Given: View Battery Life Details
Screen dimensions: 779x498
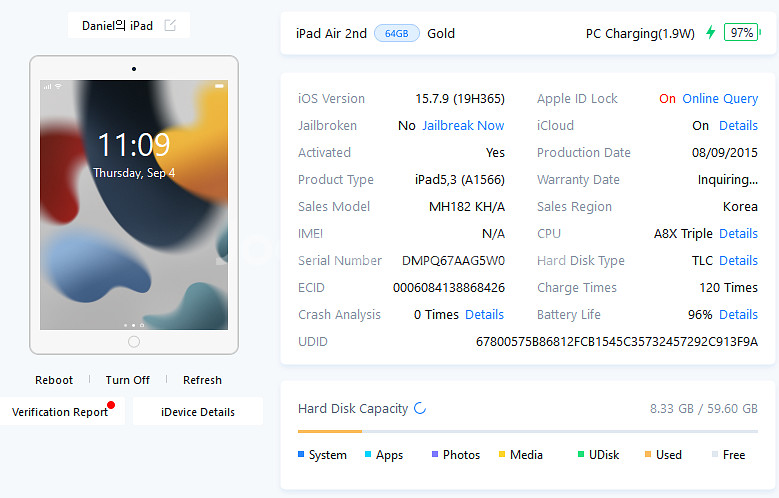Looking at the screenshot, I should click(x=738, y=315).
